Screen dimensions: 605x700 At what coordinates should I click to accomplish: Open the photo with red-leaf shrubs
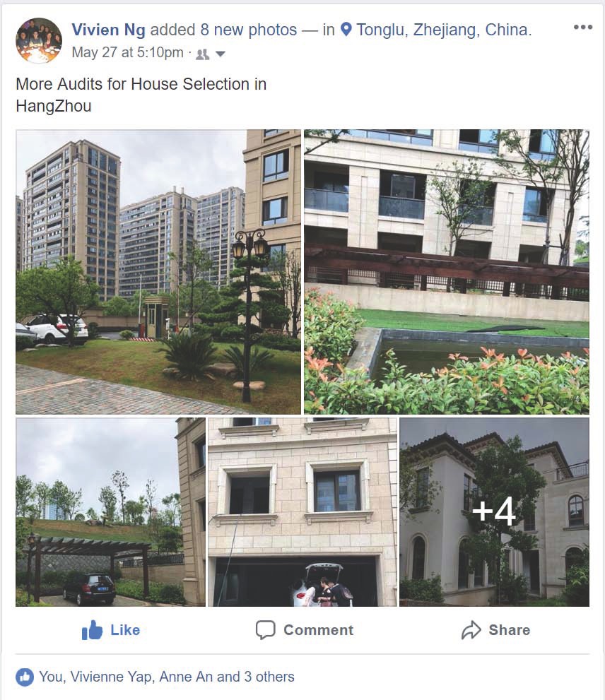[x=447, y=272]
